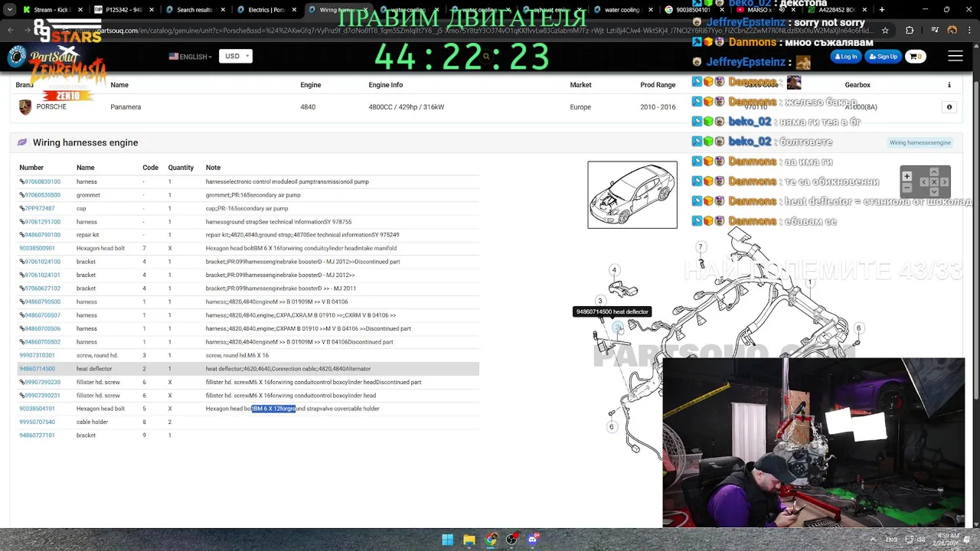This screenshot has width=980, height=551.
Task: Switch to the Search results browser tab
Action: 194,10
